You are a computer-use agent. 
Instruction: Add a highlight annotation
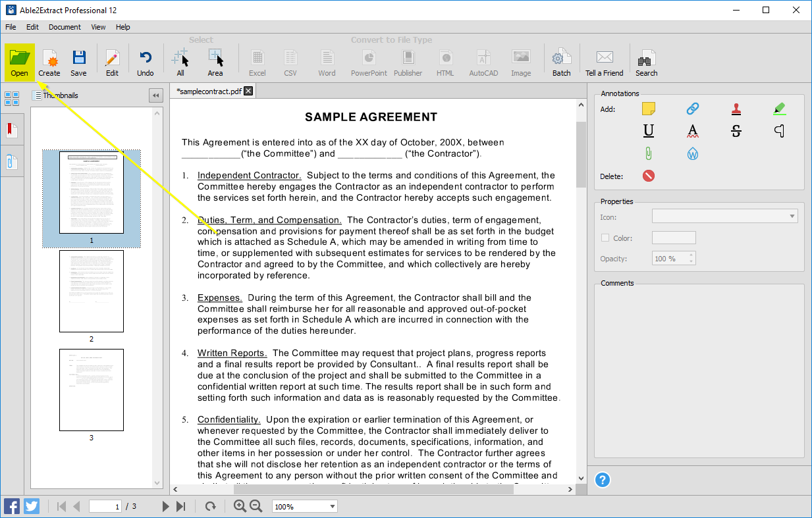point(780,109)
